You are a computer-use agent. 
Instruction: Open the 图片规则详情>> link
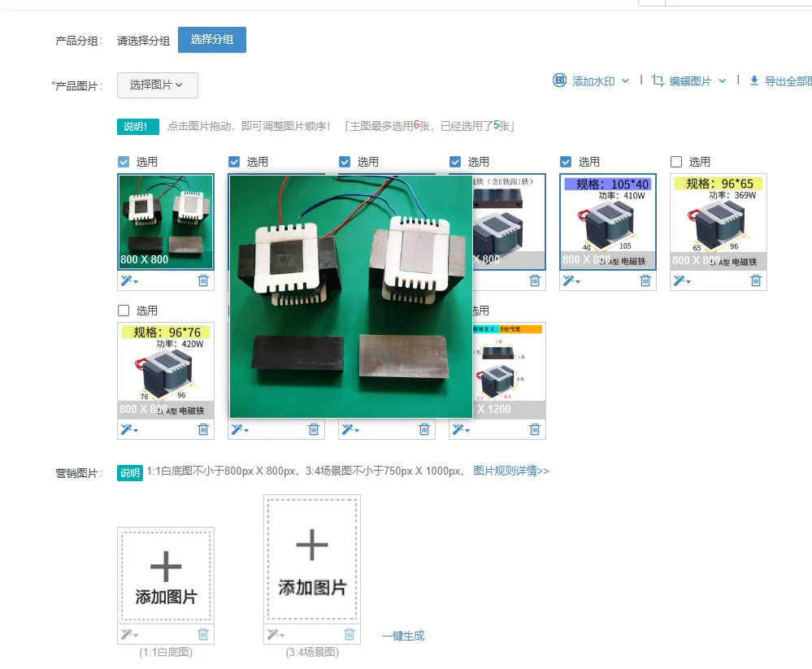pos(510,471)
